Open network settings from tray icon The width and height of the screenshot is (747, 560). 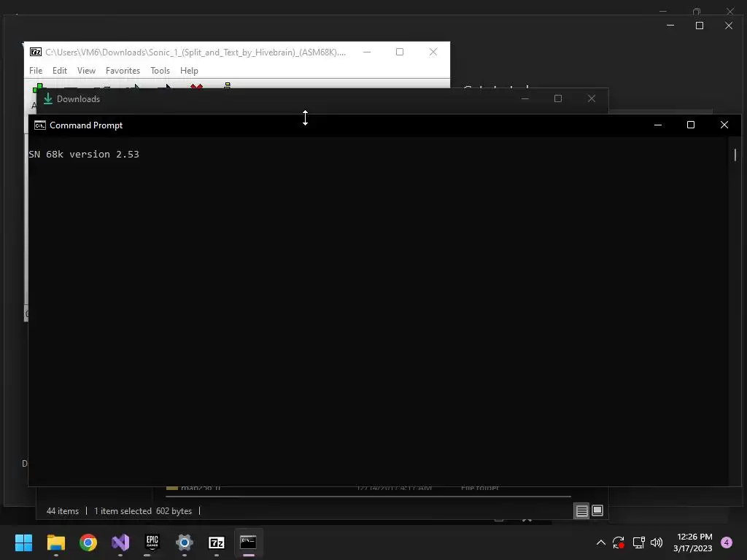tap(638, 542)
